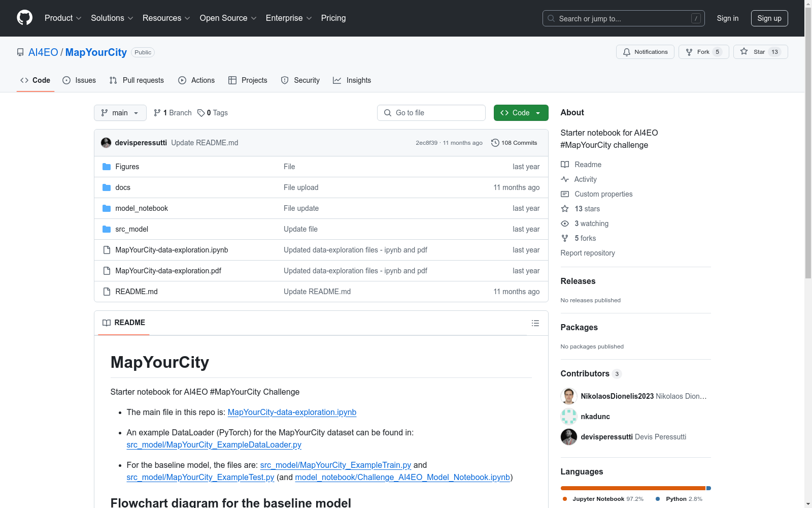
Task: Open the README.md file
Action: pyautogui.click(x=137, y=292)
